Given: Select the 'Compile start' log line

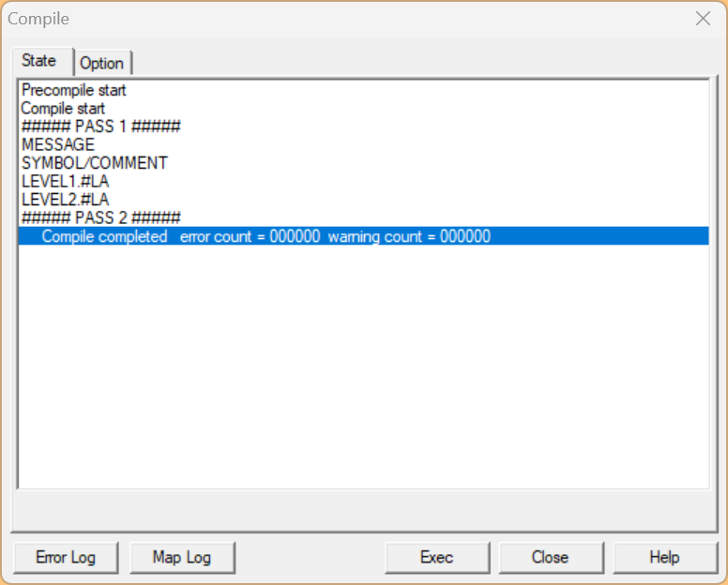Looking at the screenshot, I should pos(364,108).
